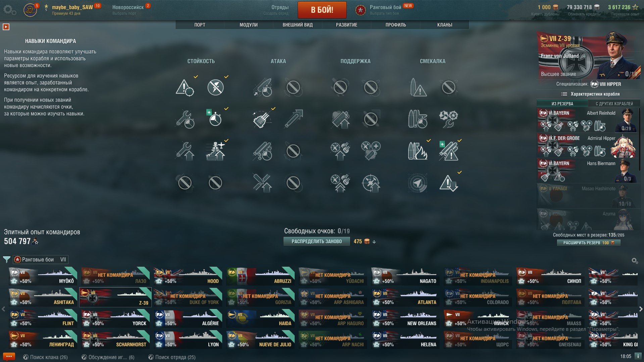Switch to С ДРУГИХ КОРАБЛЕЙ tab
Image resolution: width=644 pixels, height=362 pixels.
(614, 104)
